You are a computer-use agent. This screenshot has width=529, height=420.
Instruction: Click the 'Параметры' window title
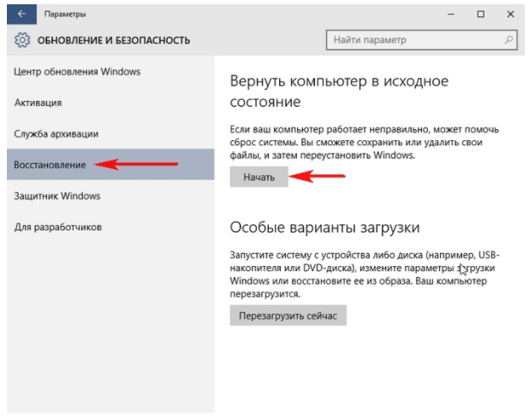coord(65,15)
